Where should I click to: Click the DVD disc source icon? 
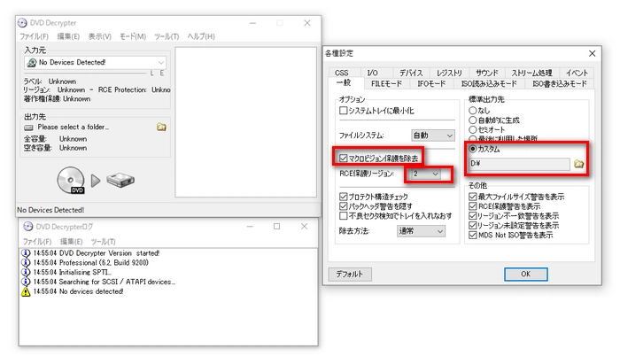point(71,180)
